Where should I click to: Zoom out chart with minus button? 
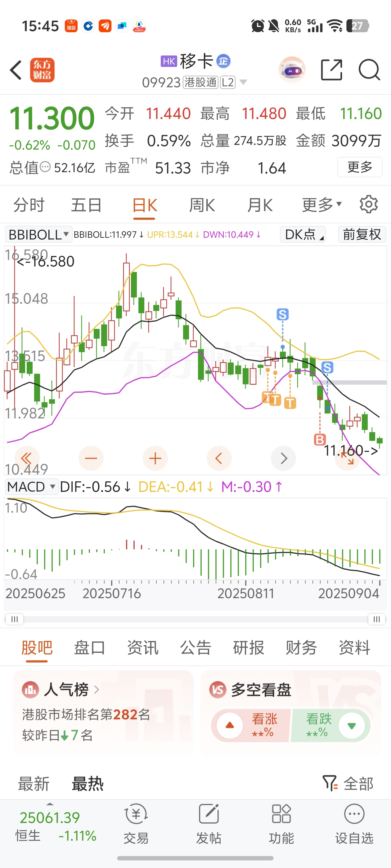[x=91, y=458]
